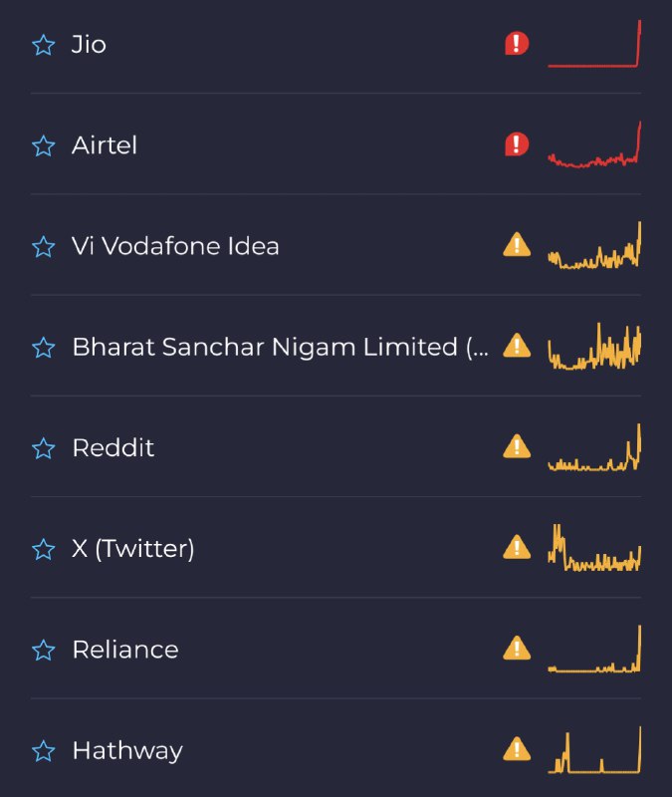The image size is (672, 797).
Task: Open the Bharat Sanchar Nigam Limited entry
Action: click(336, 347)
